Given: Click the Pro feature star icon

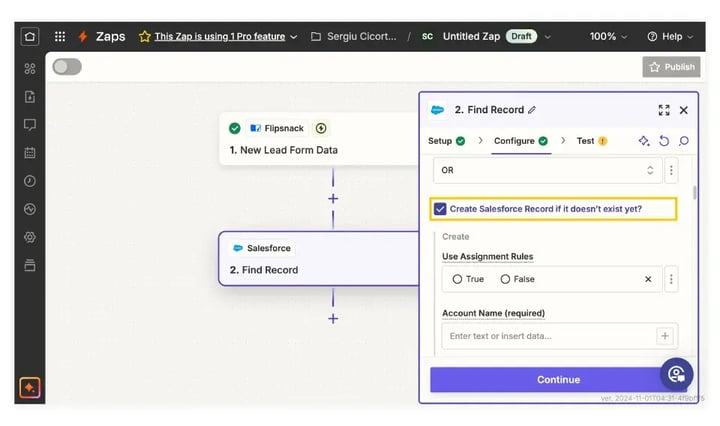Looking at the screenshot, I should coord(145,36).
